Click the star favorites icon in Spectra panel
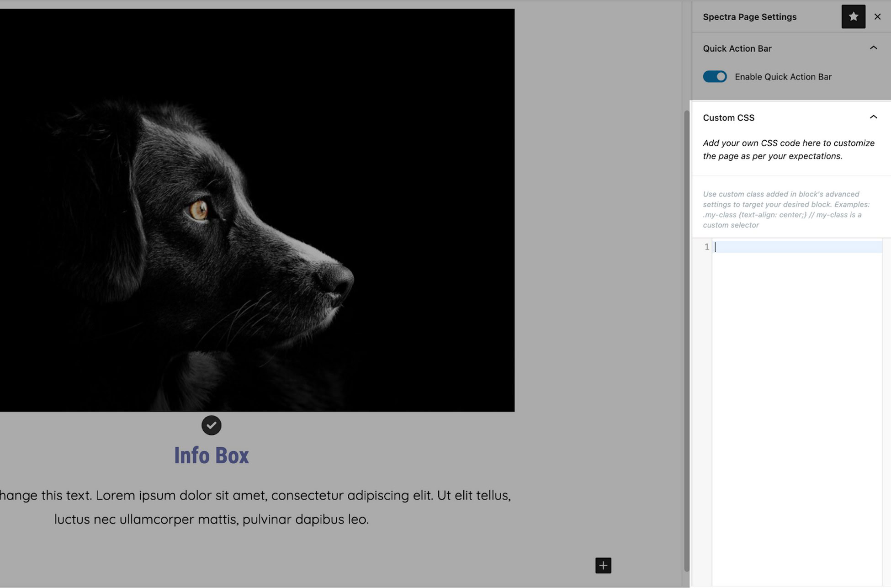The width and height of the screenshot is (891, 588). (853, 16)
